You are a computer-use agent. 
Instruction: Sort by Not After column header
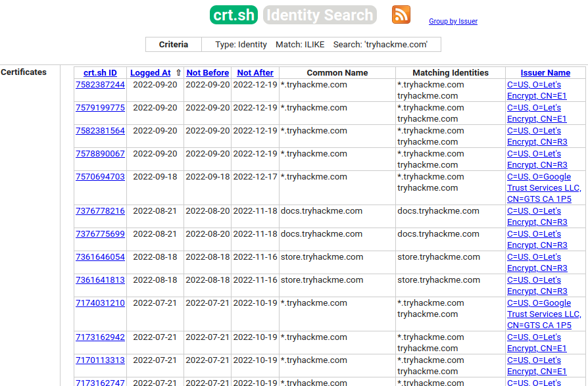pos(255,73)
